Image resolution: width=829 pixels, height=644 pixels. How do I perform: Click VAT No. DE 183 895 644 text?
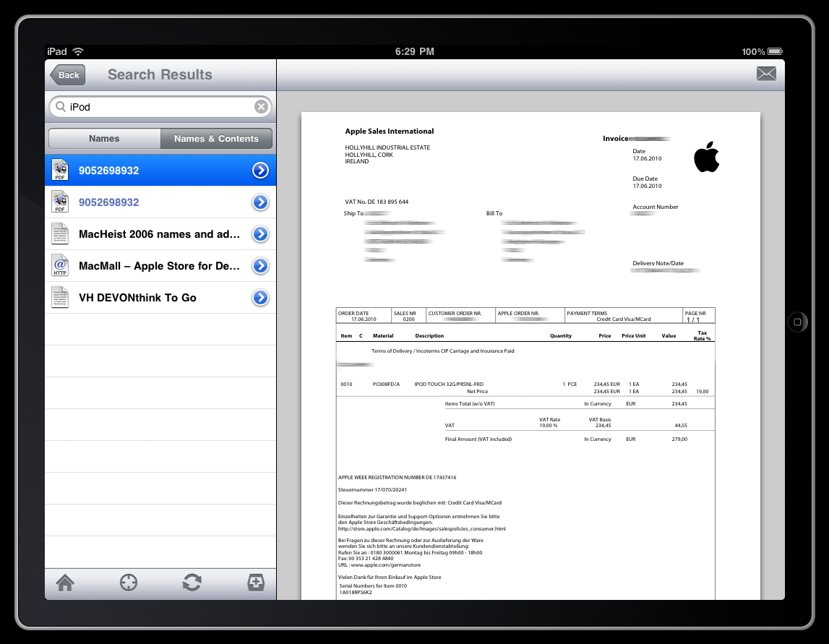[x=377, y=202]
